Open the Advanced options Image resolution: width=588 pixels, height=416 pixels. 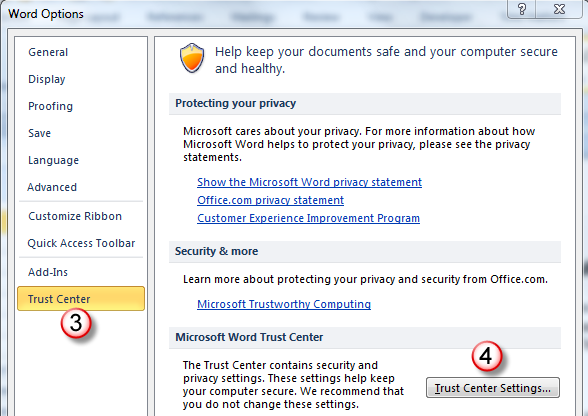click(x=52, y=187)
